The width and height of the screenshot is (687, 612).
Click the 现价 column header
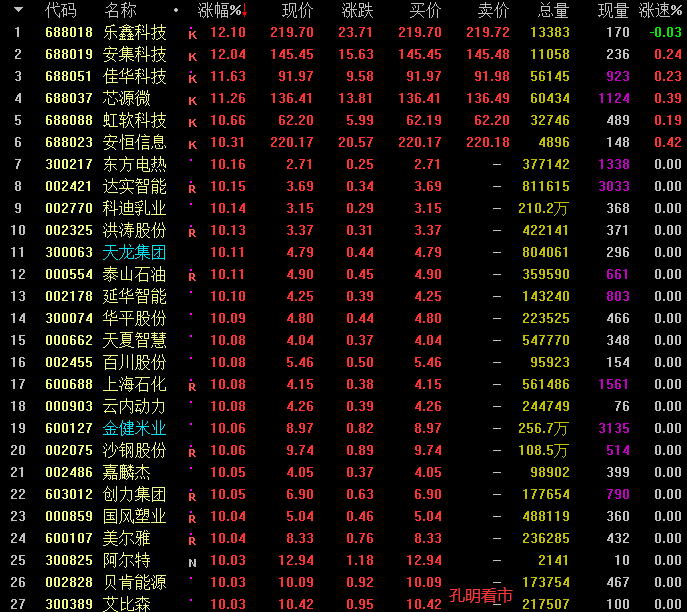(297, 10)
